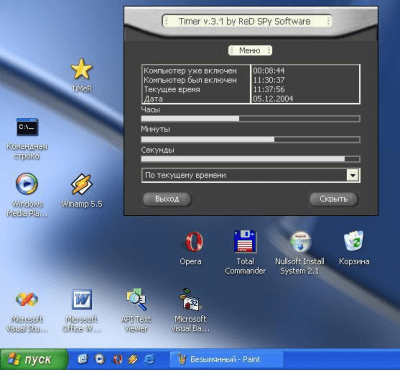The image size is (400, 370).
Task: Open the Microsoft Visual Studio desktop icon
Action: tap(27, 300)
